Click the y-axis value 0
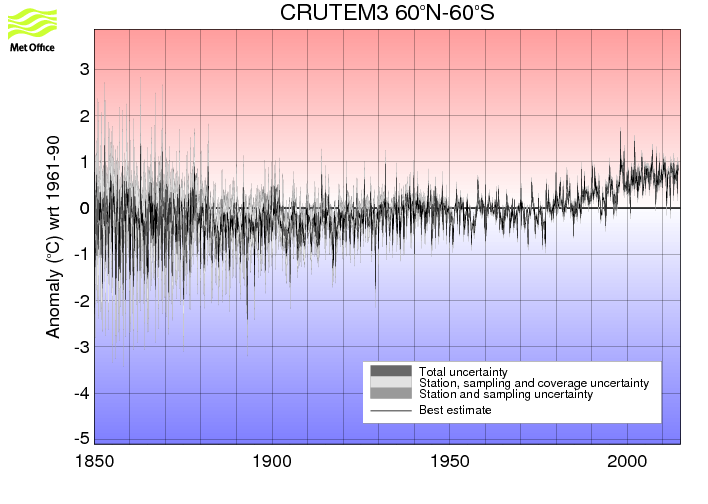This screenshot has width=708, height=504. [84, 208]
